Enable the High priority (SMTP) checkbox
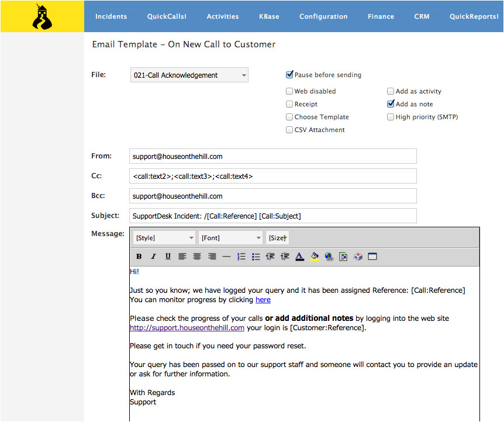The width and height of the screenshot is (504, 422). click(391, 117)
